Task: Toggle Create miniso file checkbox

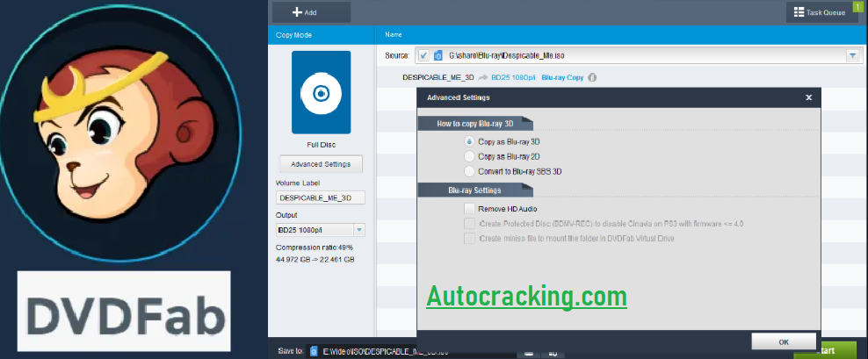Action: pyautogui.click(x=469, y=239)
